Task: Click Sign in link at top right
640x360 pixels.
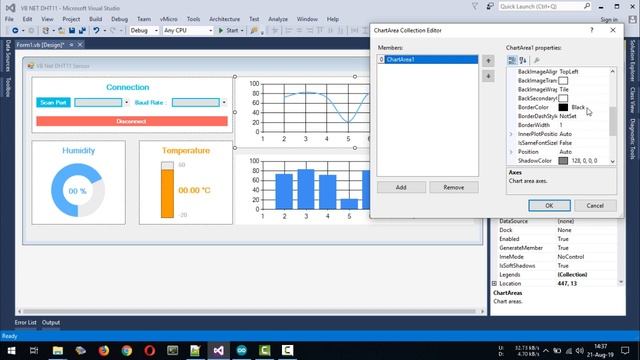Action: (x=609, y=20)
